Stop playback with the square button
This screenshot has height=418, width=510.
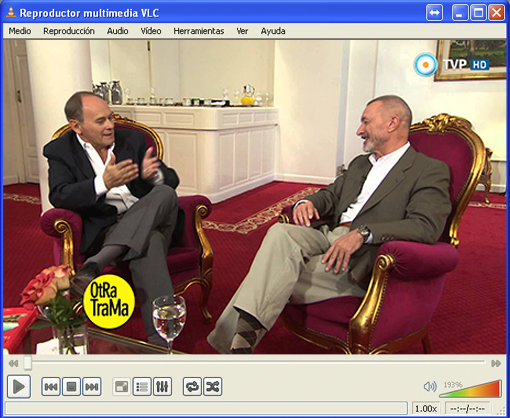click(x=71, y=387)
